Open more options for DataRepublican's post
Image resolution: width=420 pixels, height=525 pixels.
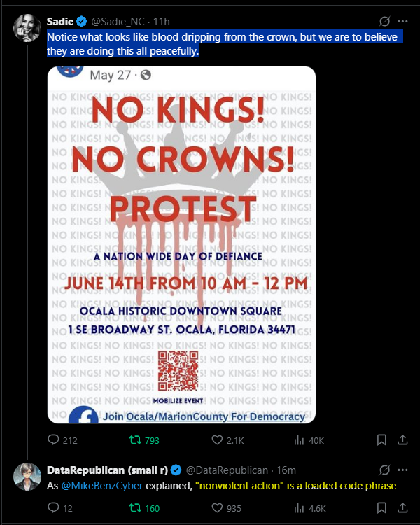(402, 469)
